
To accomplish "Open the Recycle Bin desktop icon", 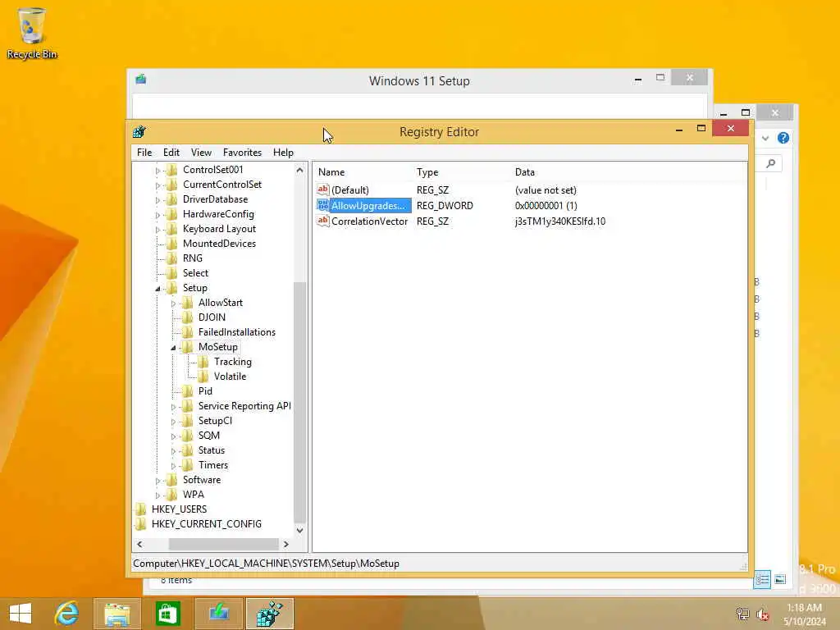I will (31, 33).
